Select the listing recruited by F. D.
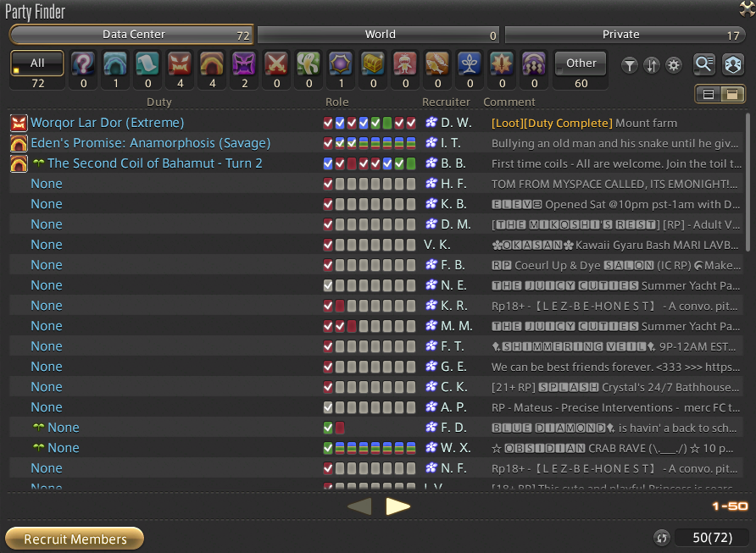Image resolution: width=756 pixels, height=553 pixels. pyautogui.click(x=376, y=428)
